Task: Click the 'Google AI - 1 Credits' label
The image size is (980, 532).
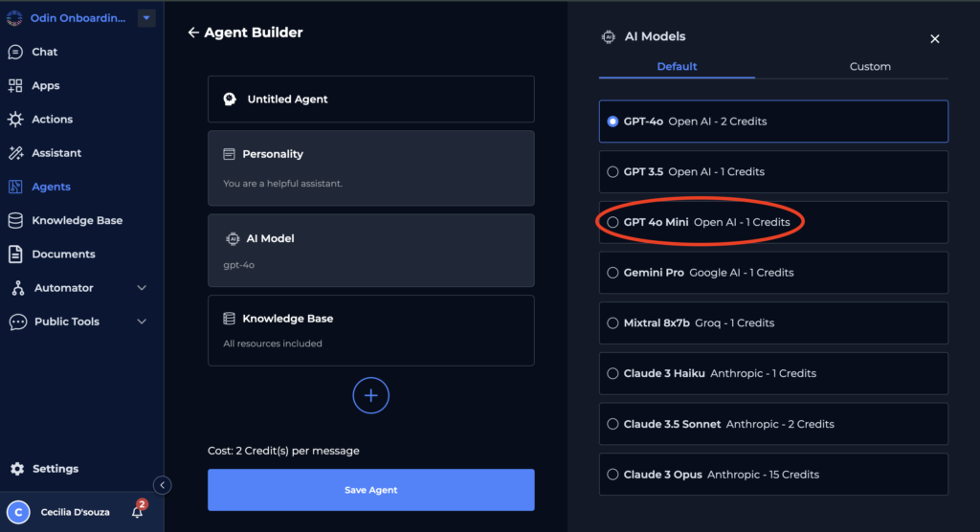Action: click(x=742, y=274)
